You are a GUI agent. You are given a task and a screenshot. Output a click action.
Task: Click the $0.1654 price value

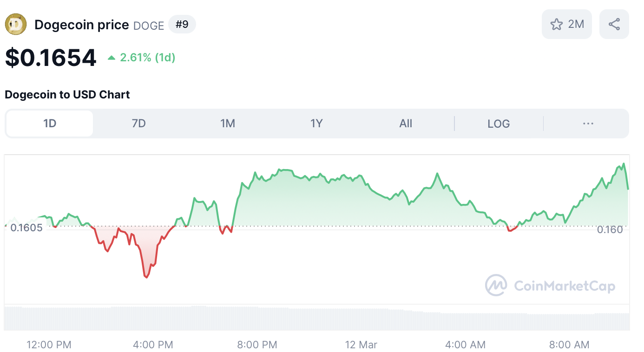(x=51, y=58)
